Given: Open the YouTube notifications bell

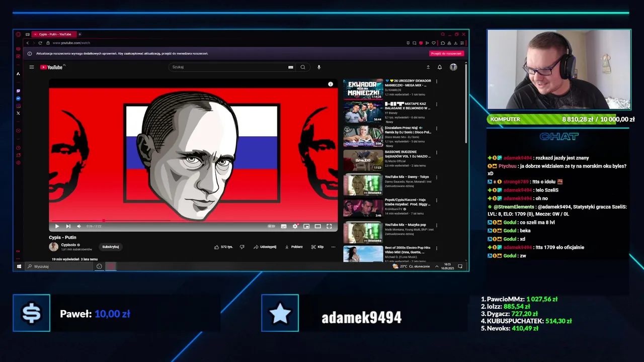Looking at the screenshot, I should pos(440,67).
